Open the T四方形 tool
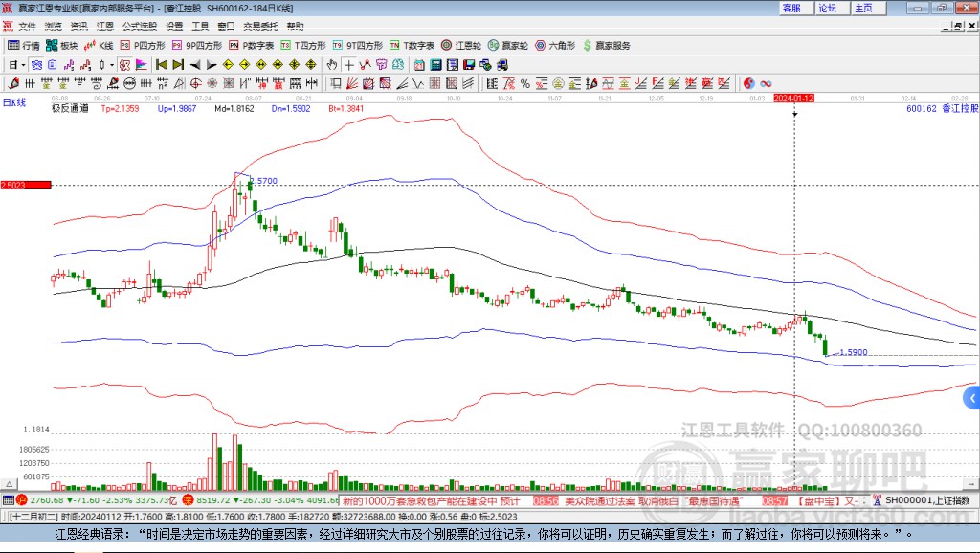Image resolution: width=980 pixels, height=553 pixels. (303, 46)
